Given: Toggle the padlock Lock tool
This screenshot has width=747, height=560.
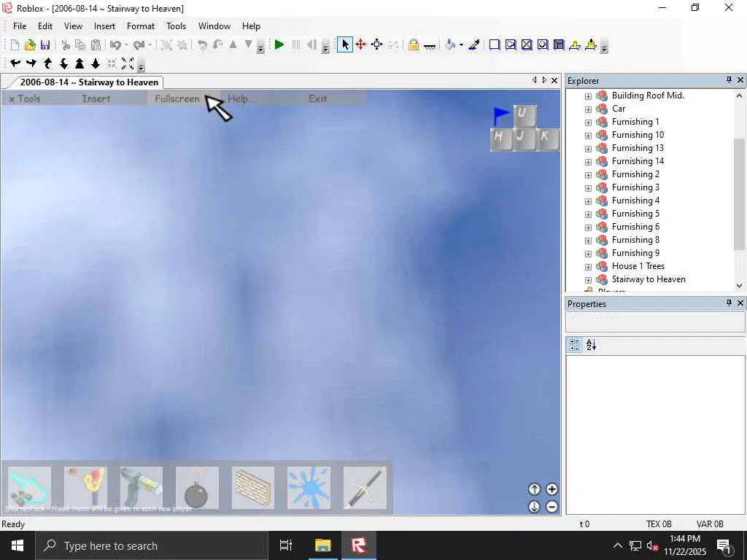Looking at the screenshot, I should (414, 44).
